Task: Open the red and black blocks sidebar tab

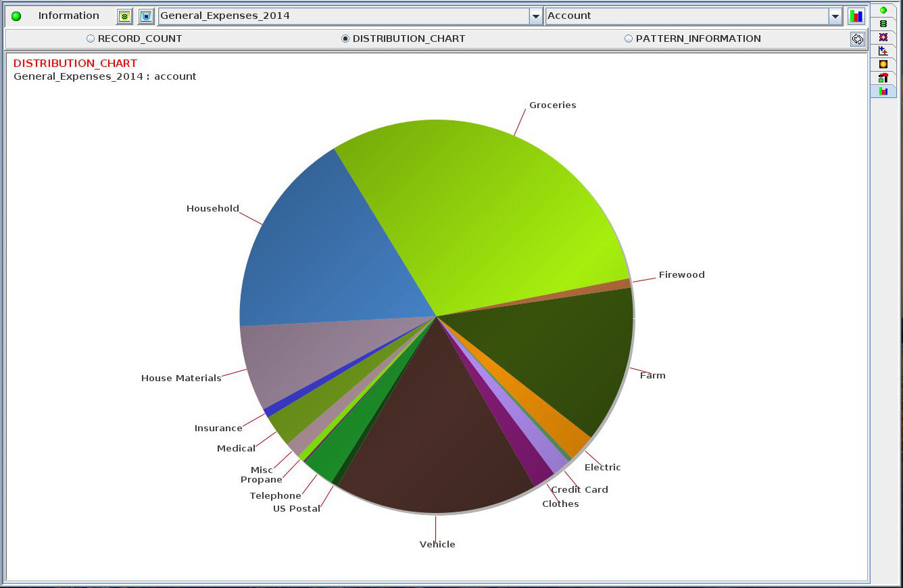Action: coord(883,78)
